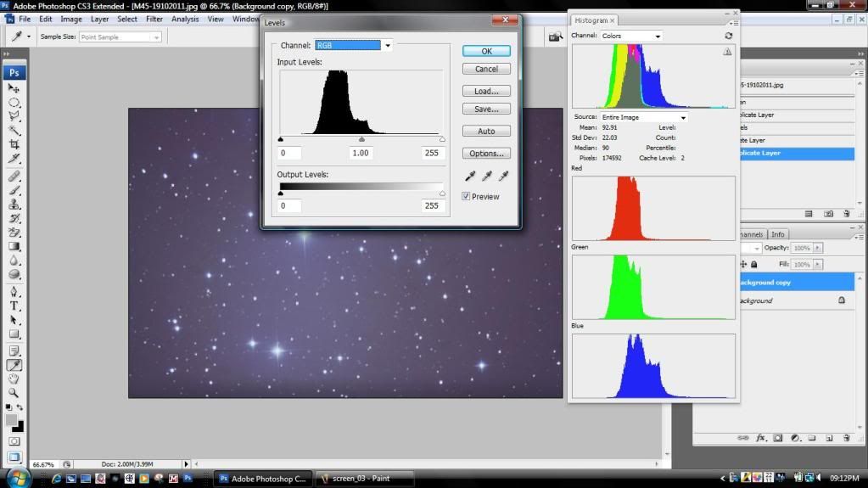Toggle the Preview checkbox in Levels
This screenshot has height=488, width=868.
click(466, 196)
